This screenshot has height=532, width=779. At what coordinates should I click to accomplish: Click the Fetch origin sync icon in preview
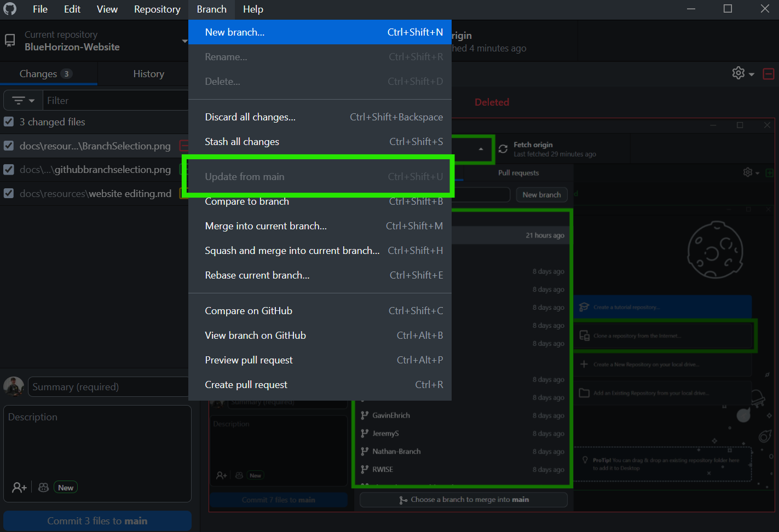coord(503,149)
